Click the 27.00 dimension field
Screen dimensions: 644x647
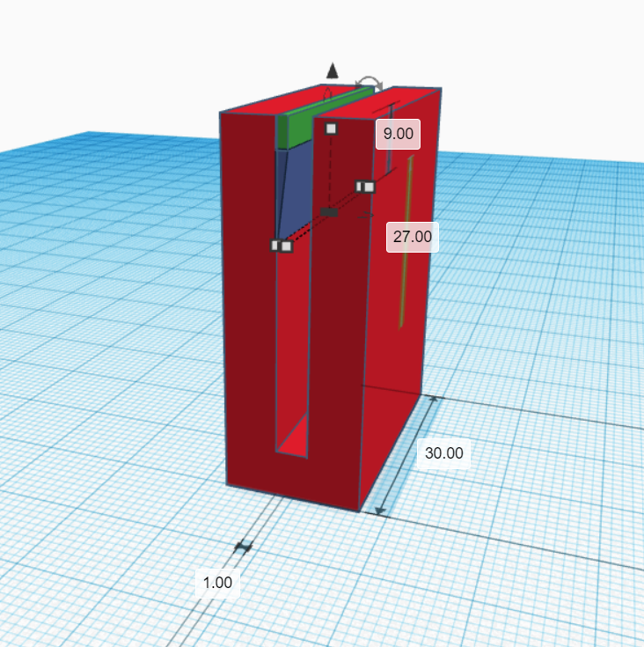point(413,237)
